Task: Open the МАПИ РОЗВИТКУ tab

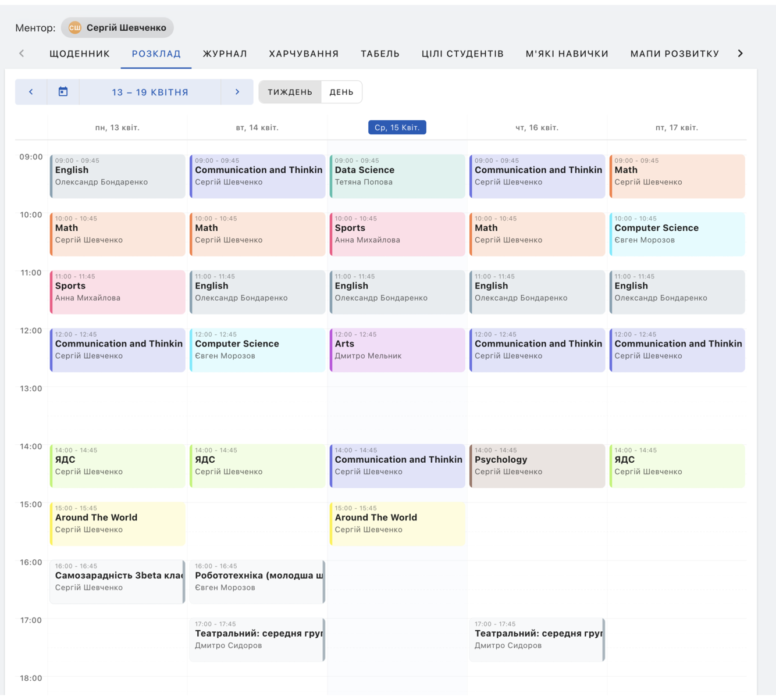Action: coord(675,53)
